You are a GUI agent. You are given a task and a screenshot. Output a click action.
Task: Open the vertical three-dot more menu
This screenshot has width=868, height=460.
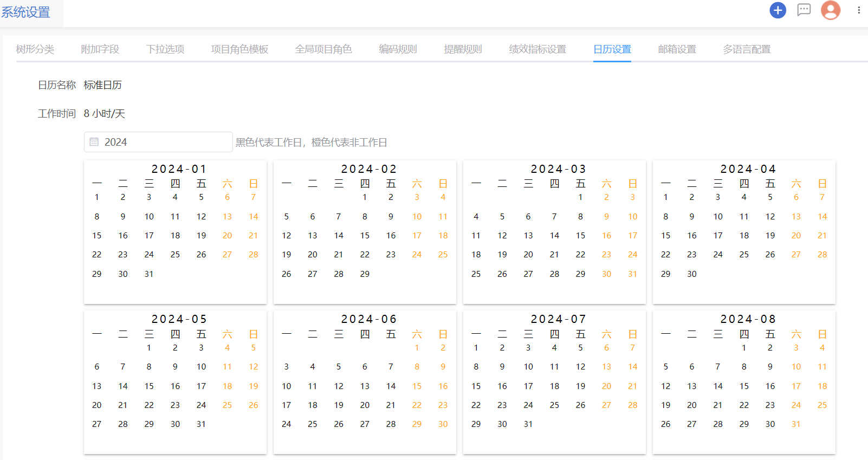pyautogui.click(x=859, y=10)
